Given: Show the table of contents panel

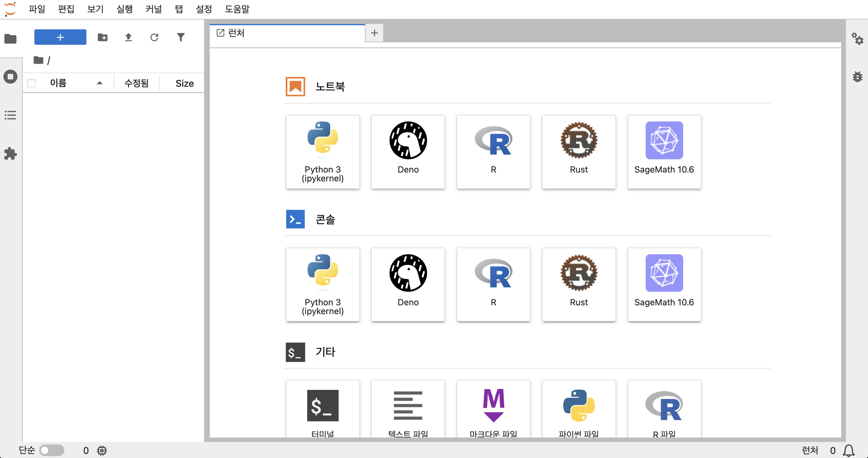Looking at the screenshot, I should (x=10, y=115).
